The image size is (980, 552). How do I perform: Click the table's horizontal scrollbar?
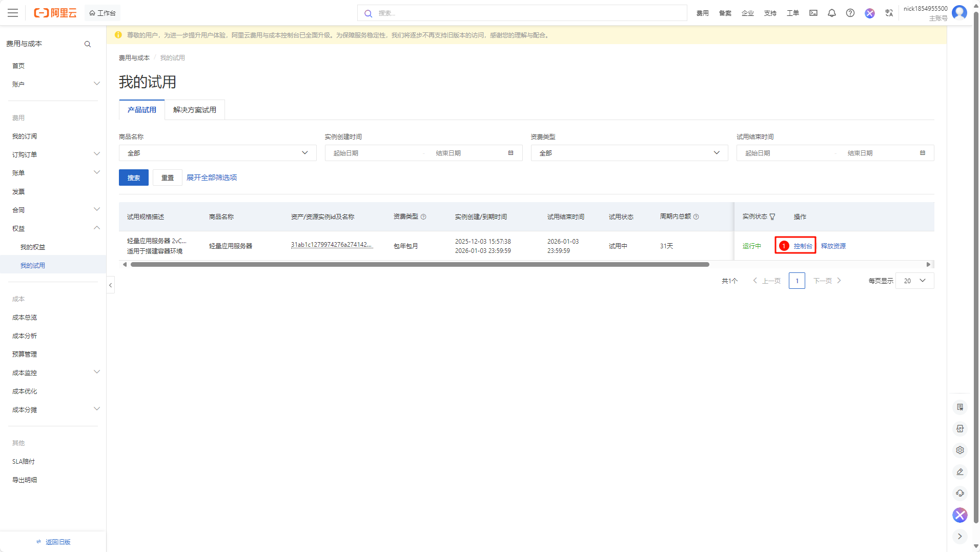tap(419, 265)
